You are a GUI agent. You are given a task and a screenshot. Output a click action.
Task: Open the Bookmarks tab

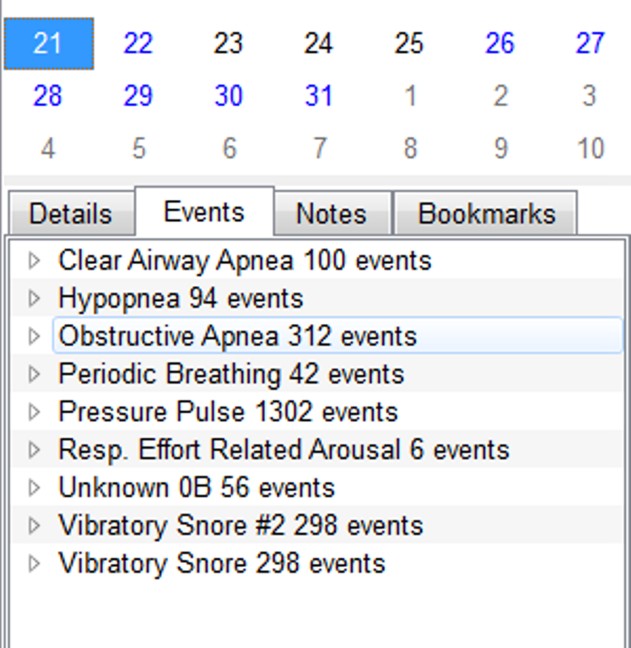486,214
